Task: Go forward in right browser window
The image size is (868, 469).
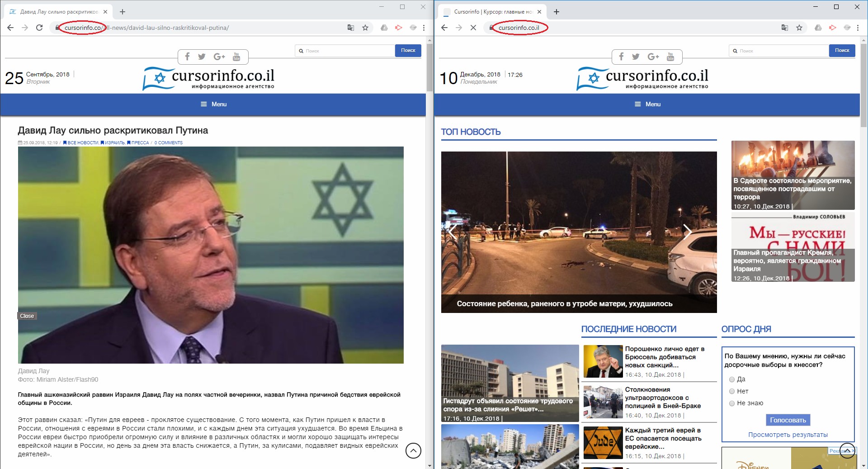Action: pyautogui.click(x=459, y=28)
